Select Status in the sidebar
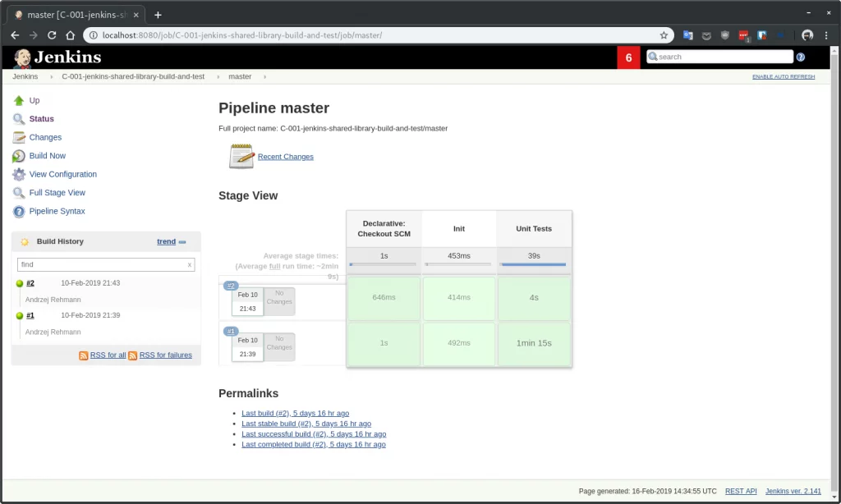This screenshot has height=504, width=841. (41, 119)
